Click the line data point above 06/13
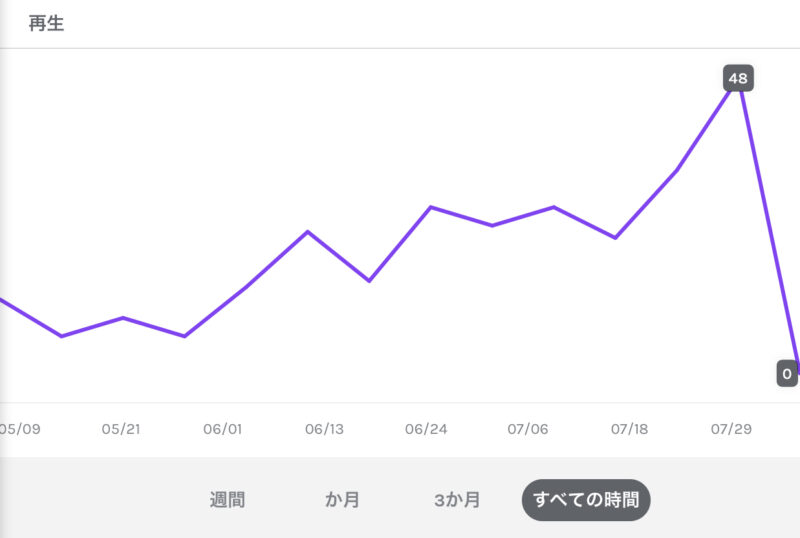 308,232
